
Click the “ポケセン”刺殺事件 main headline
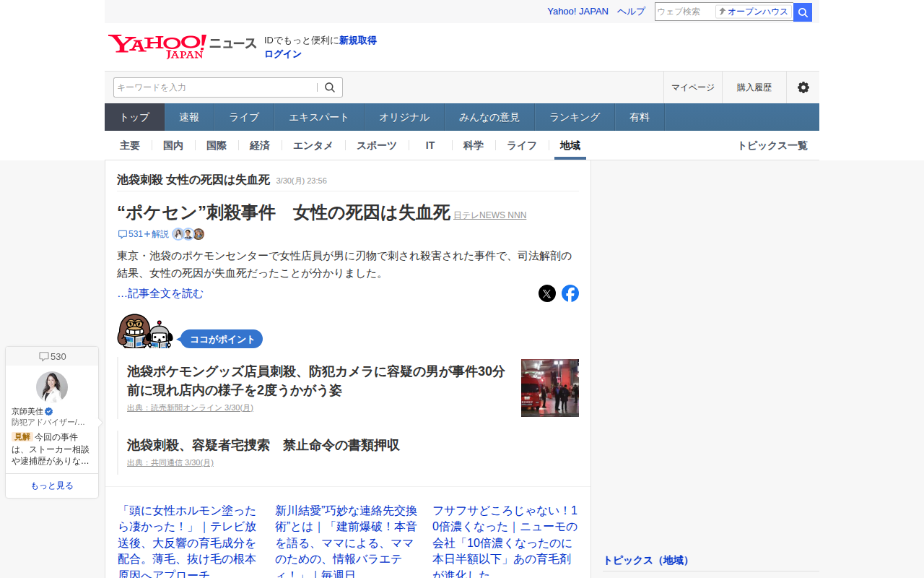coord(284,212)
